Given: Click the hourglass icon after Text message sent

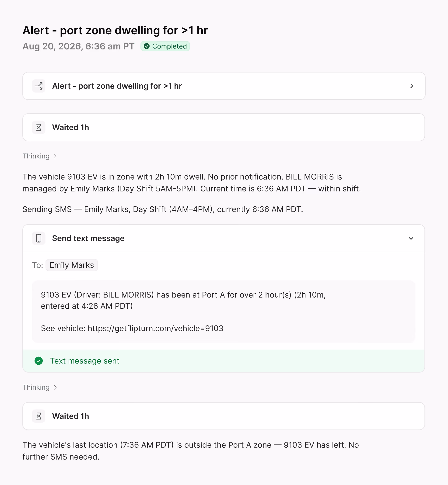Looking at the screenshot, I should coord(38,416).
